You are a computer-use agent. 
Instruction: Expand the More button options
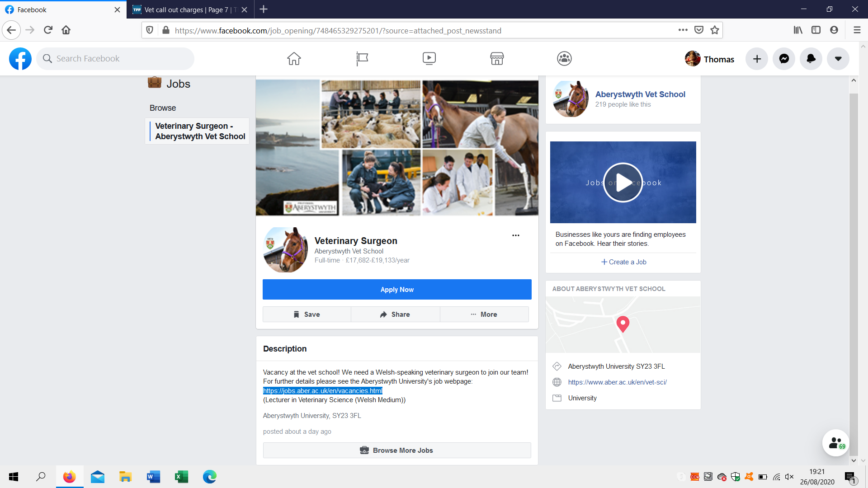click(484, 314)
